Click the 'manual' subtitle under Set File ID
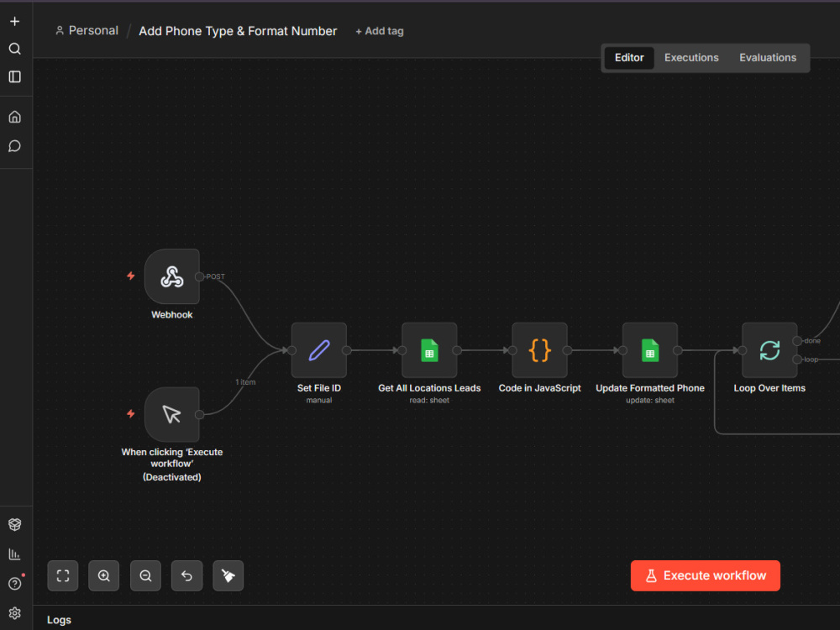Viewport: 840px width, 630px height. click(x=319, y=400)
